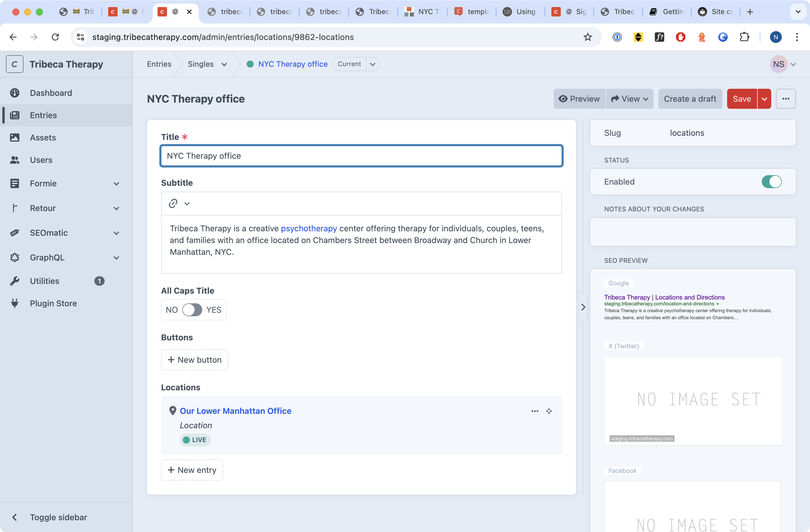Image resolution: width=810 pixels, height=532 pixels.
Task: Click the Formie form icon
Action: click(x=15, y=183)
